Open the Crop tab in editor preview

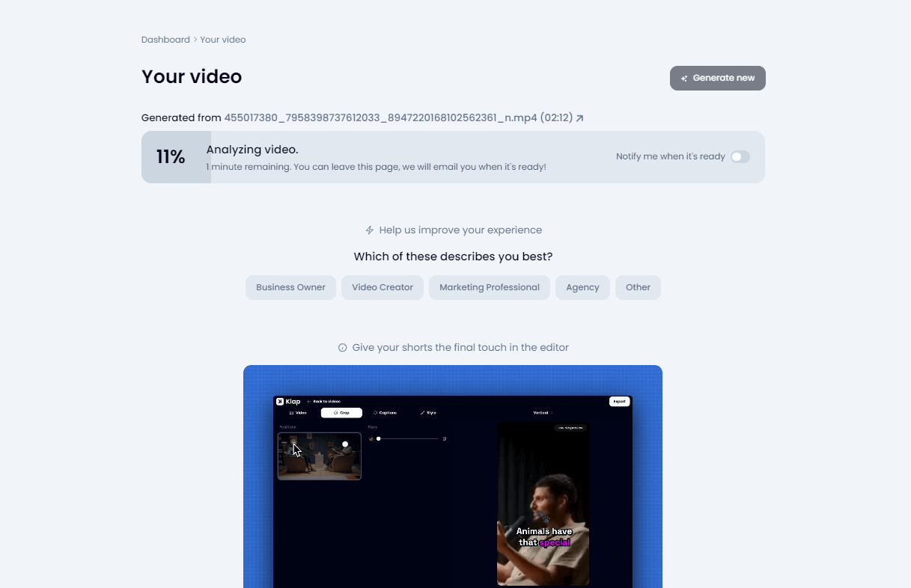[341, 413]
